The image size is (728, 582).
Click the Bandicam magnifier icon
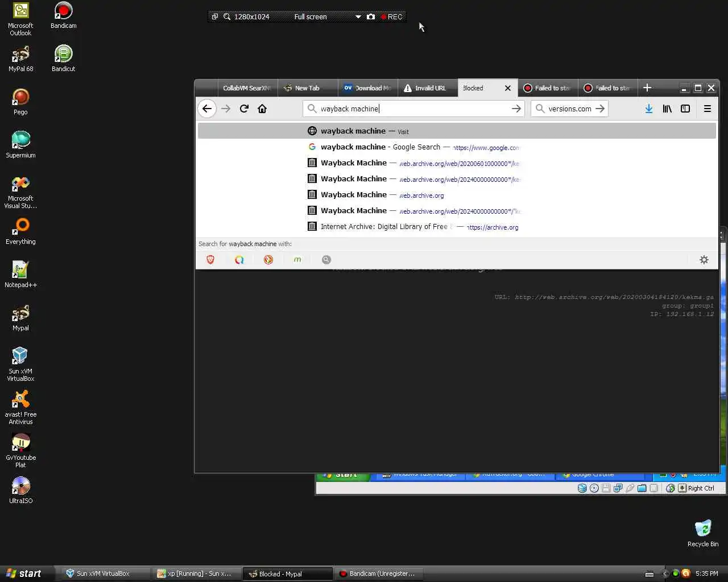[227, 16]
